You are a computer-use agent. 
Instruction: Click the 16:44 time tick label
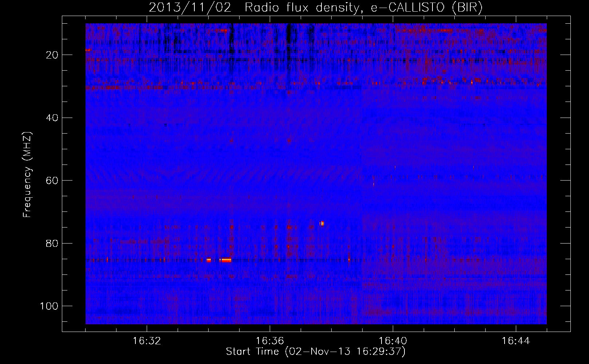click(x=516, y=341)
